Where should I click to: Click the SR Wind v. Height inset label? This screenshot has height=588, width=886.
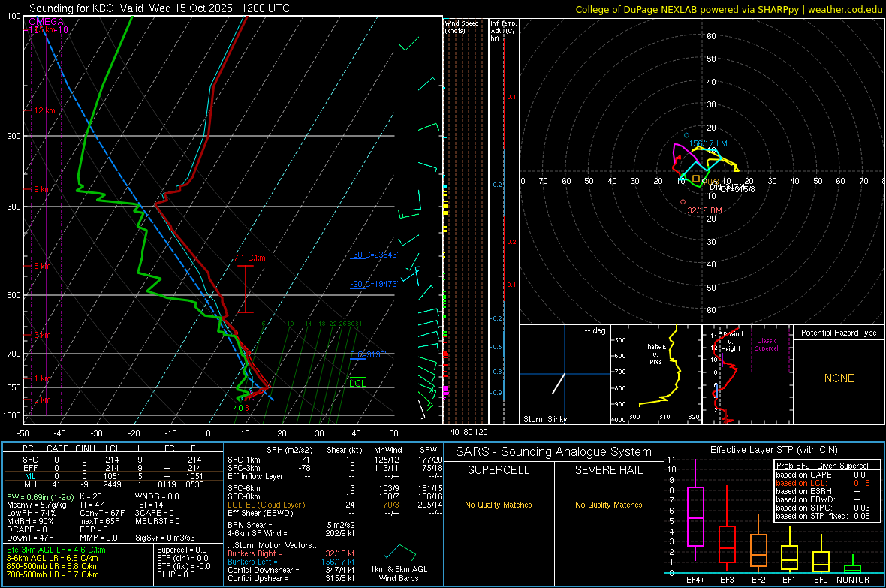tap(730, 342)
